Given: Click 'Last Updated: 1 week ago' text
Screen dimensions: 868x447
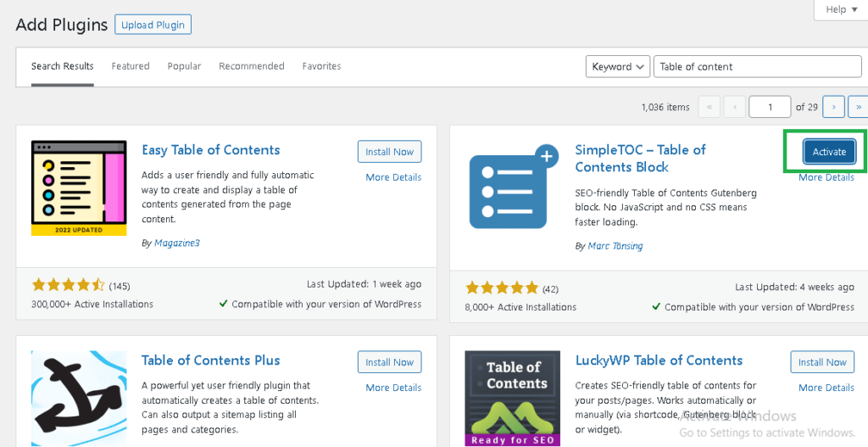Looking at the screenshot, I should 364,284.
